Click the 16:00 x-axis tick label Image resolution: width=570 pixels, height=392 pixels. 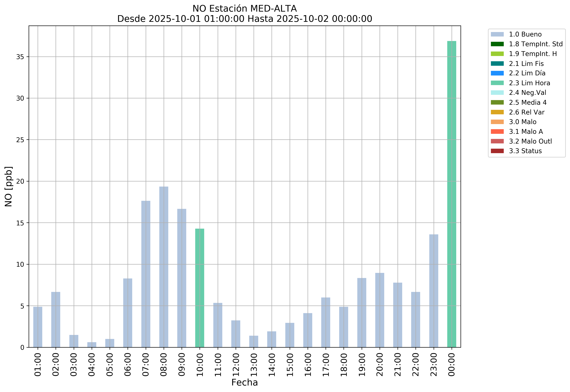[x=308, y=364]
